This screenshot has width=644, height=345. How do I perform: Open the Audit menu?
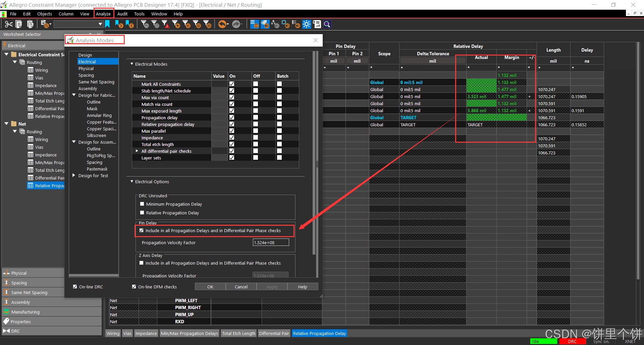pos(122,14)
